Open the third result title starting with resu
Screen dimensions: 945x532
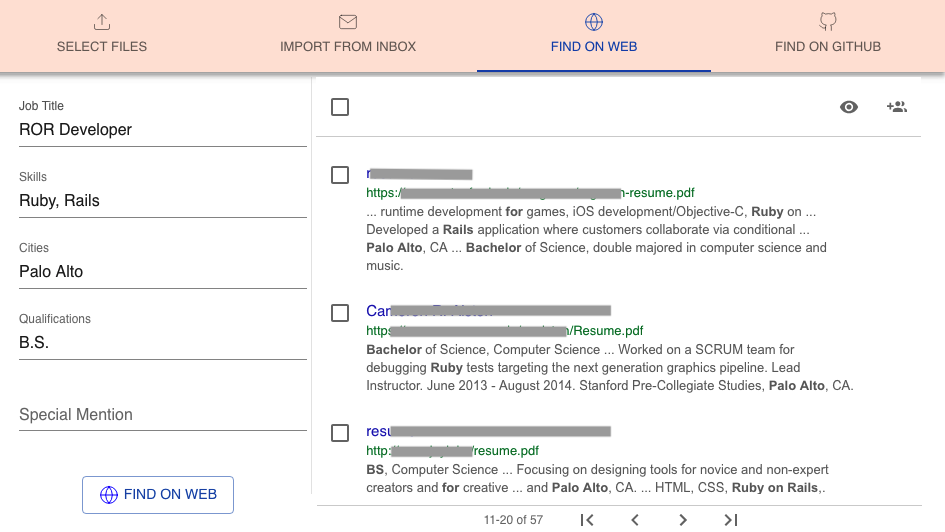pyautogui.click(x=488, y=431)
